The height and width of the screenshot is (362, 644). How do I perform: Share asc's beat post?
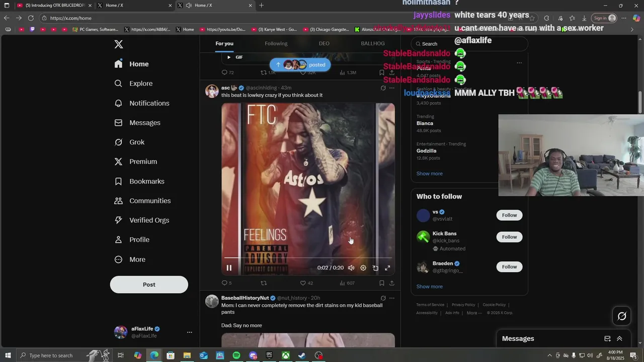coord(392,283)
